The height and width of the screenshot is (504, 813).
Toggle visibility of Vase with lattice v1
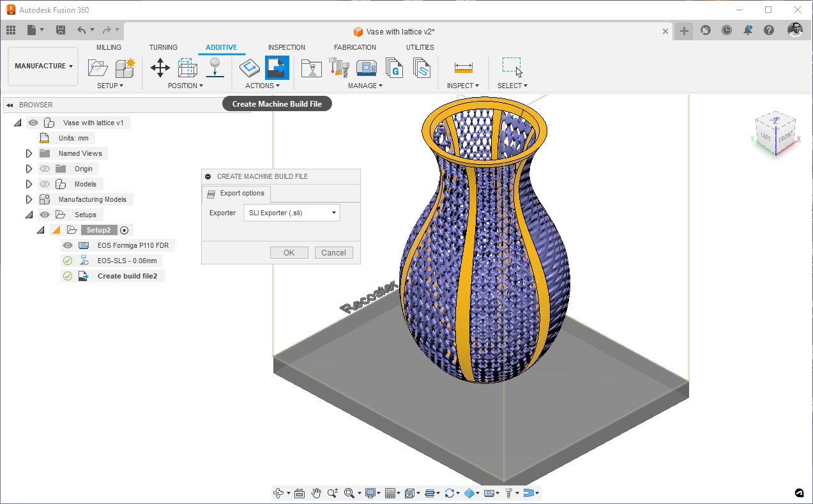(33, 123)
